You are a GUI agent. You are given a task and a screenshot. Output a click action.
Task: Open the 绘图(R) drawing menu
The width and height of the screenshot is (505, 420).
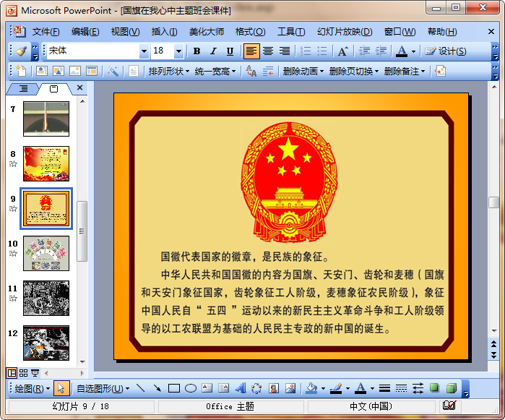pyautogui.click(x=32, y=388)
